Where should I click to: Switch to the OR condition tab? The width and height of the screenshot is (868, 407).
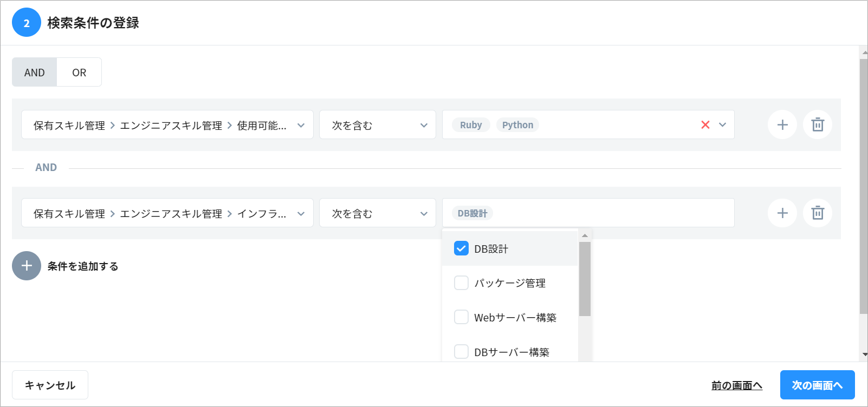click(x=79, y=73)
